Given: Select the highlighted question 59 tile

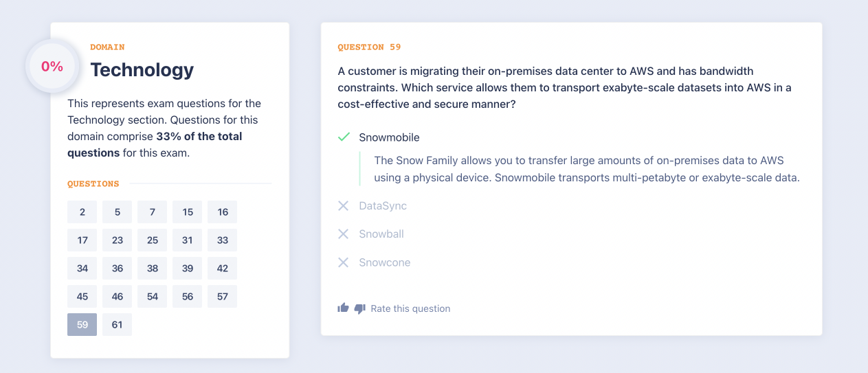Looking at the screenshot, I should tap(82, 324).
